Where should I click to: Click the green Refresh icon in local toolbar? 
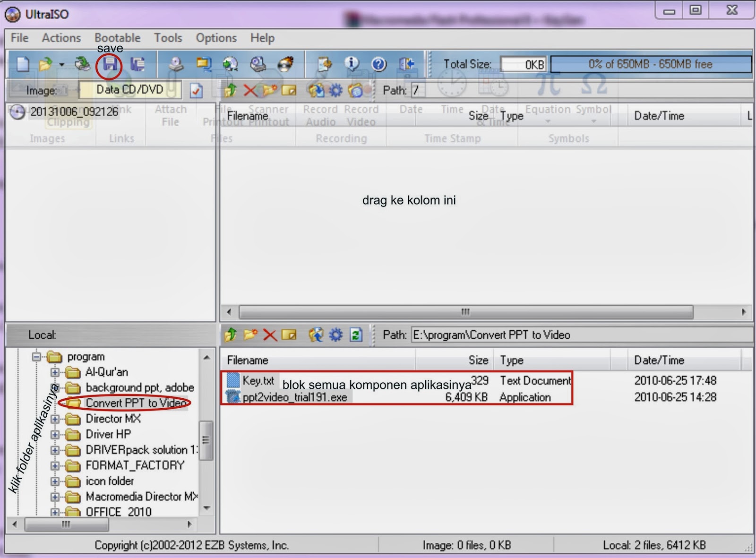pos(356,335)
